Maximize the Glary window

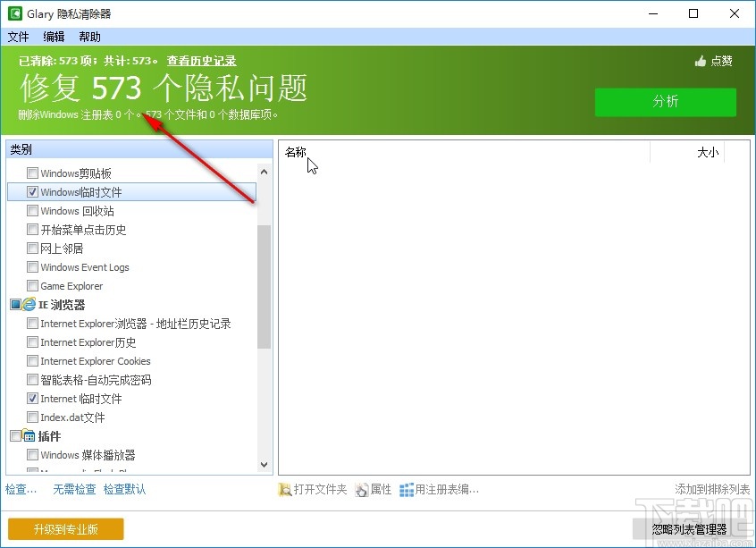tap(693, 13)
